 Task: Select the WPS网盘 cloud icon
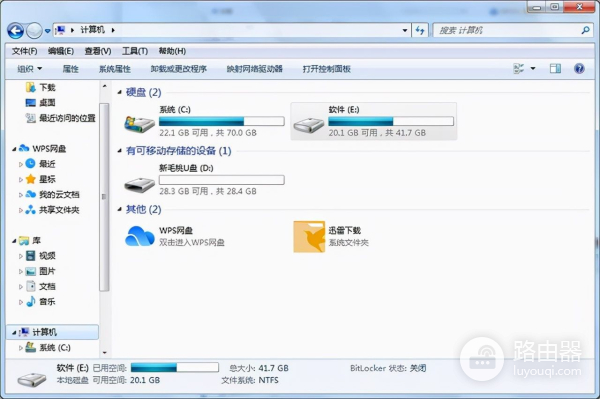pyautogui.click(x=139, y=236)
